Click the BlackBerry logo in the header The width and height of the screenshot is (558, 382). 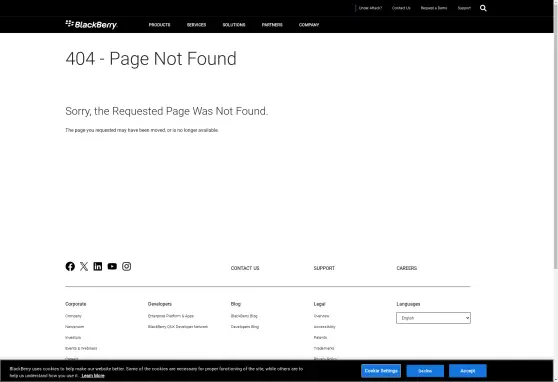pos(91,24)
